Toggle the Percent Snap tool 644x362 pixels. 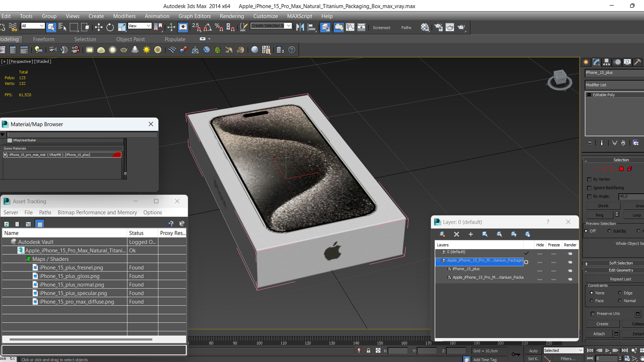(x=219, y=27)
